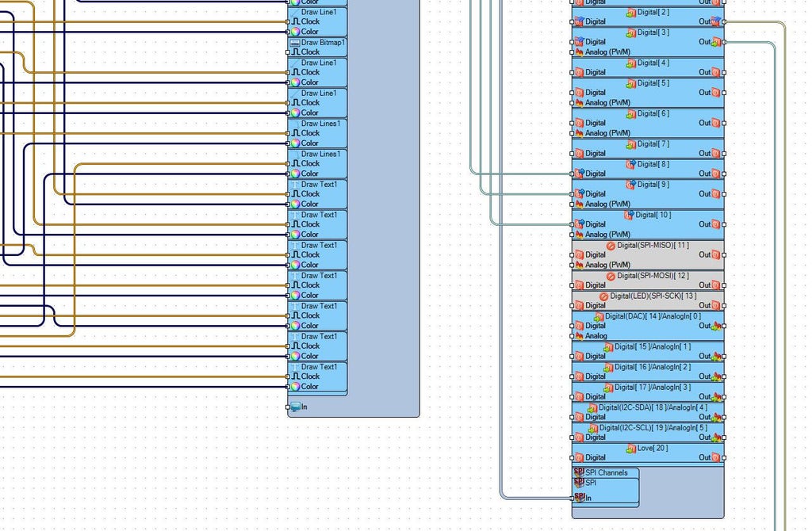The image size is (812, 531).
Task: Click the Digital(LED)(SPI-SCK)[ 13 ] disabled icon
Action: coord(603,296)
